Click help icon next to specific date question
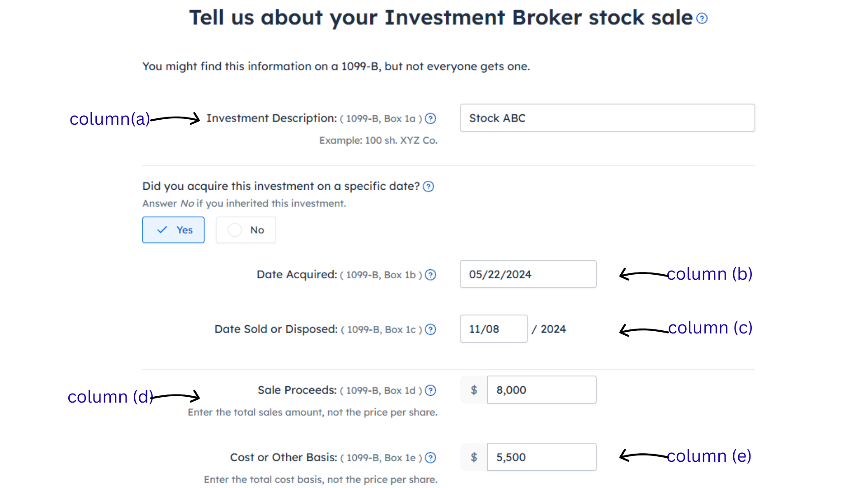Image resolution: width=868 pixels, height=488 pixels. (x=428, y=187)
